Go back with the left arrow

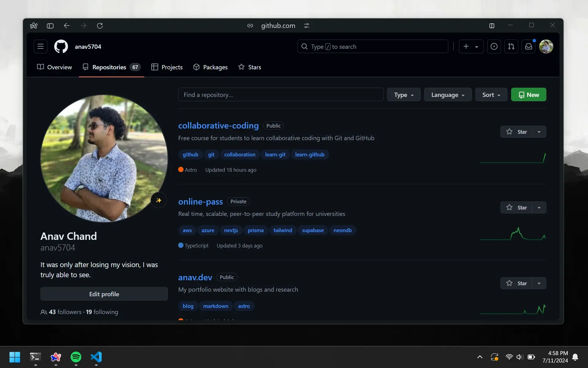pyautogui.click(x=67, y=26)
